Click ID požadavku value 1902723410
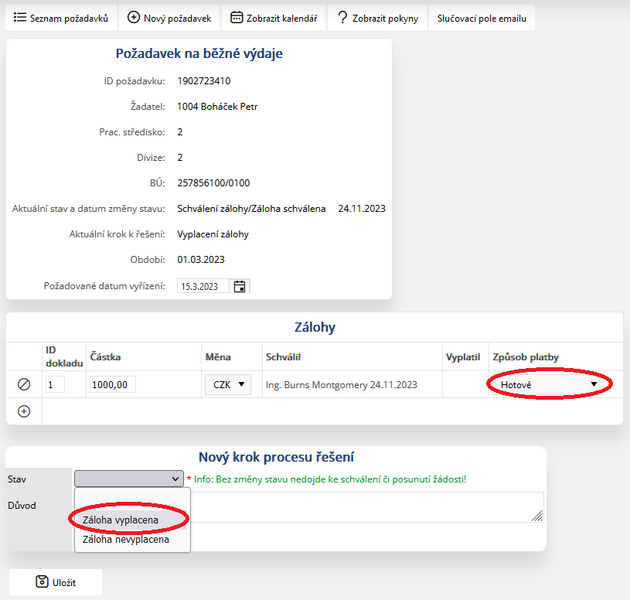Image resolution: width=630 pixels, height=600 pixels. tap(204, 81)
